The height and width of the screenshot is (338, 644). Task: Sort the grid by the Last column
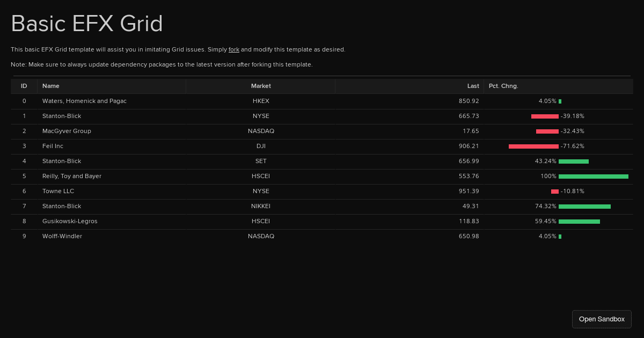[473, 86]
